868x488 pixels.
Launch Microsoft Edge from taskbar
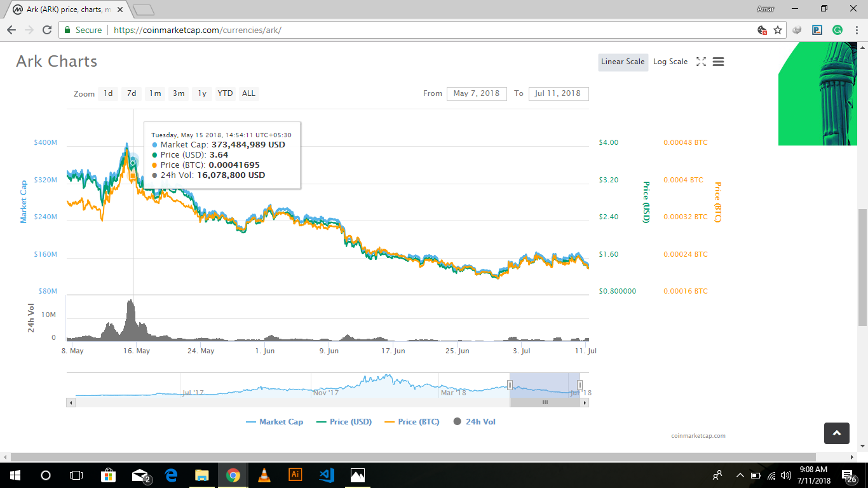coord(171,475)
